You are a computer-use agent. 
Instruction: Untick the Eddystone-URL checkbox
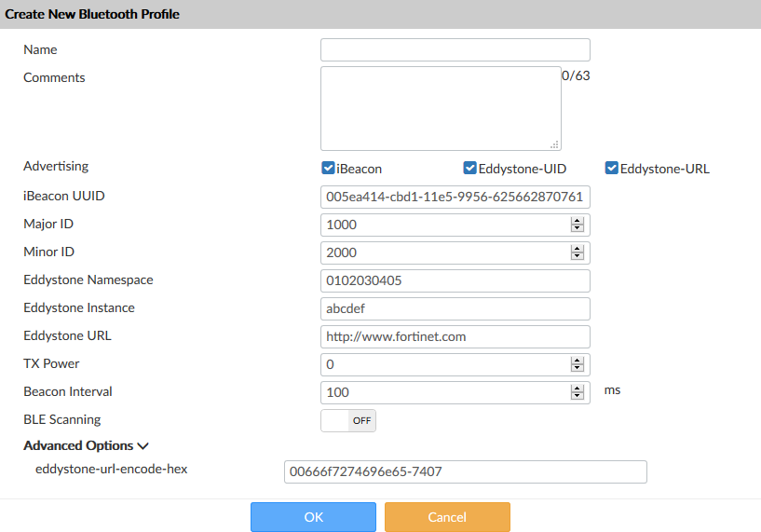click(x=612, y=169)
